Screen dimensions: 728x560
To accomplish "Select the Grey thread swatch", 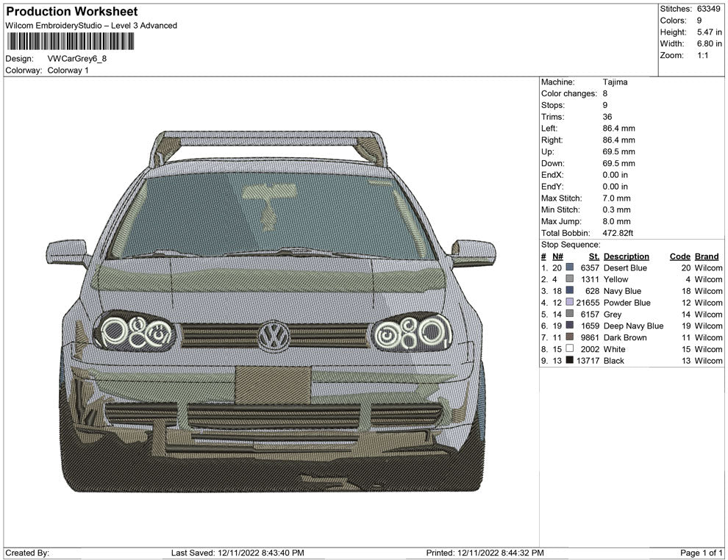I will 570,315.
